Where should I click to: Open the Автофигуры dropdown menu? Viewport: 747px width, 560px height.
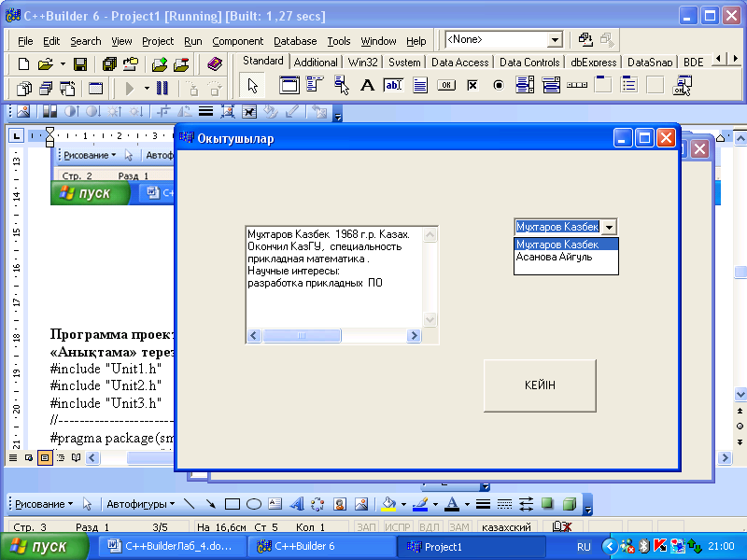point(141,504)
